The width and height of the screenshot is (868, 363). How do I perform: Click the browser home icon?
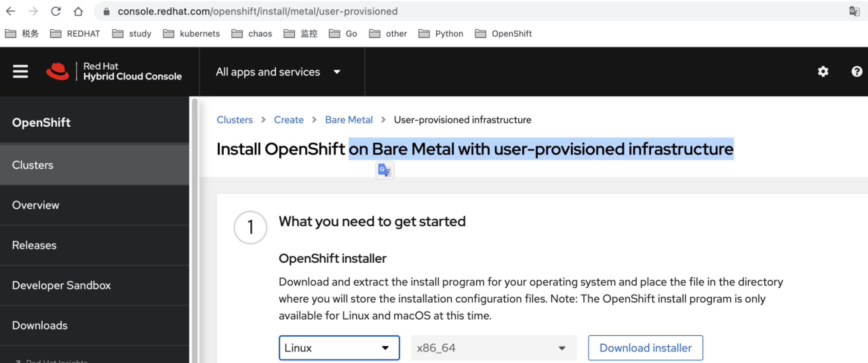pos(79,11)
